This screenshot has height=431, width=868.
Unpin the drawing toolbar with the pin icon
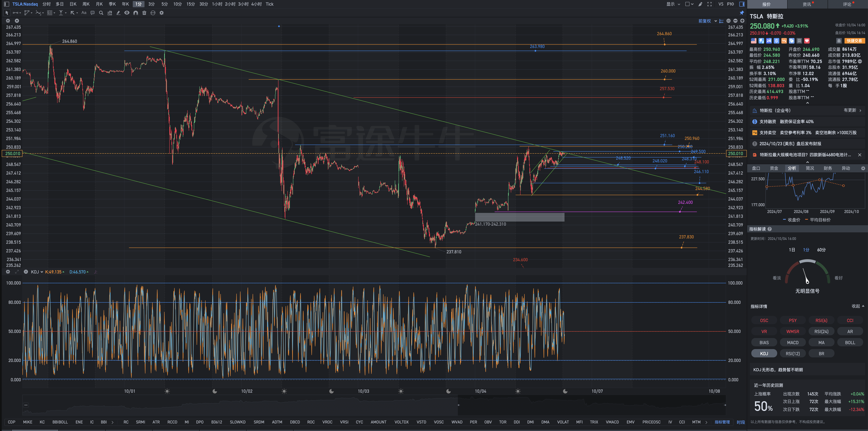[x=742, y=13]
